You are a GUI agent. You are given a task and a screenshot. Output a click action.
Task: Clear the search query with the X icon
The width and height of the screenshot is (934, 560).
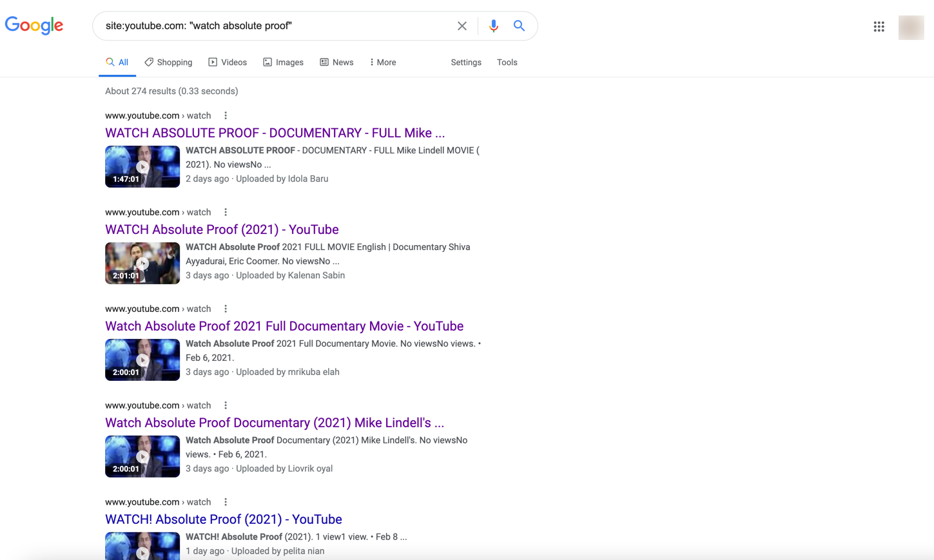click(462, 26)
